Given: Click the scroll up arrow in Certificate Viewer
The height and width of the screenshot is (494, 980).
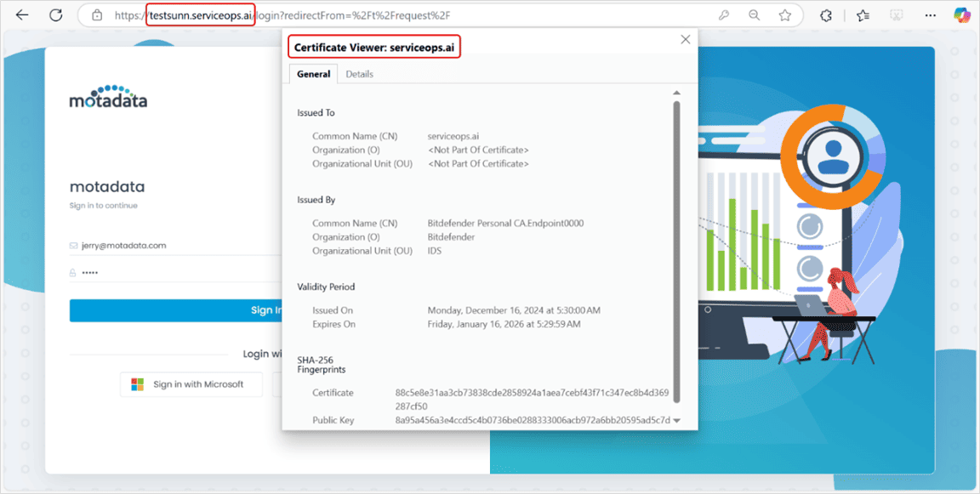Looking at the screenshot, I should [676, 93].
